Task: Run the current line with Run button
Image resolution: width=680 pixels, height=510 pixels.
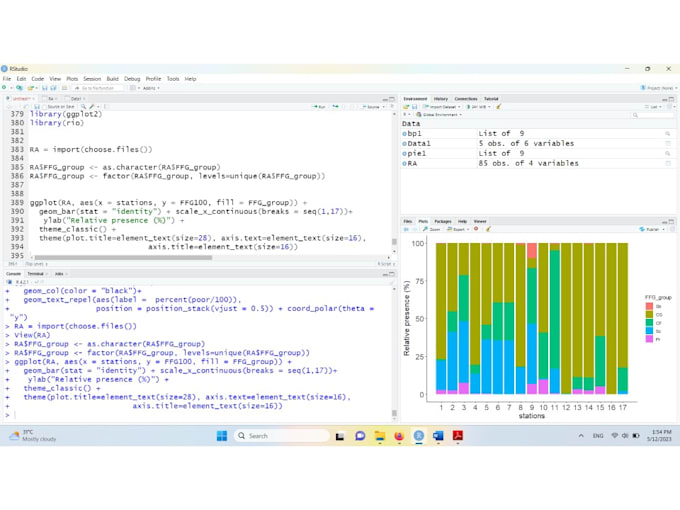Action: pyautogui.click(x=319, y=107)
